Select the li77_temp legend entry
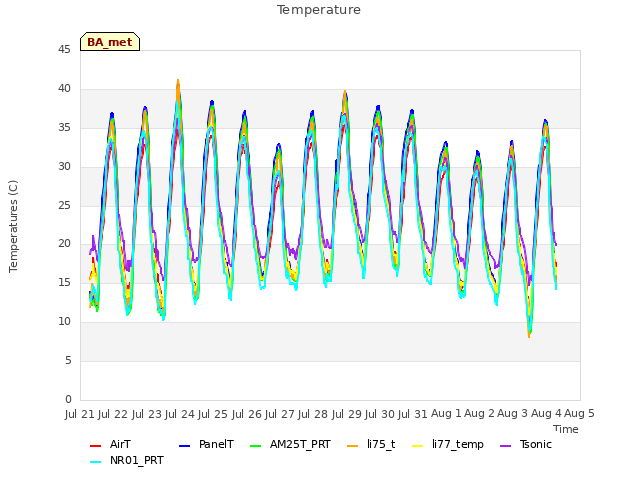Viewport: 640px width, 480px height. (x=448, y=444)
